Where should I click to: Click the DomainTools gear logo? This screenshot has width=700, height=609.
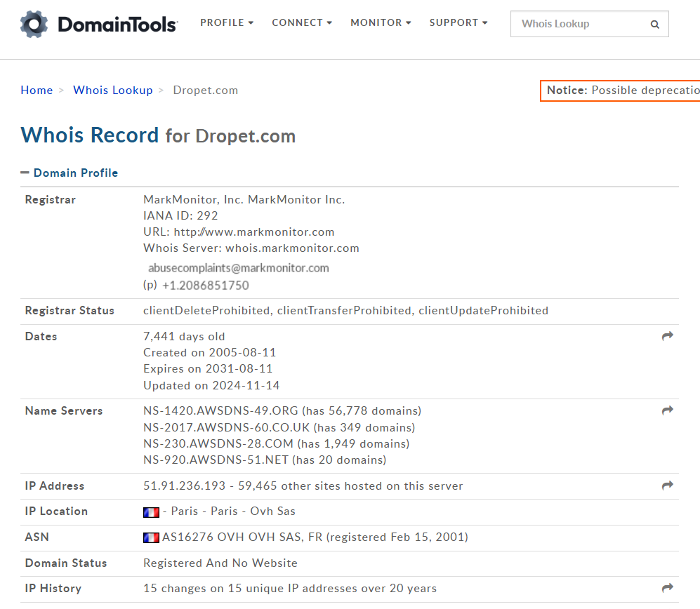tap(34, 24)
